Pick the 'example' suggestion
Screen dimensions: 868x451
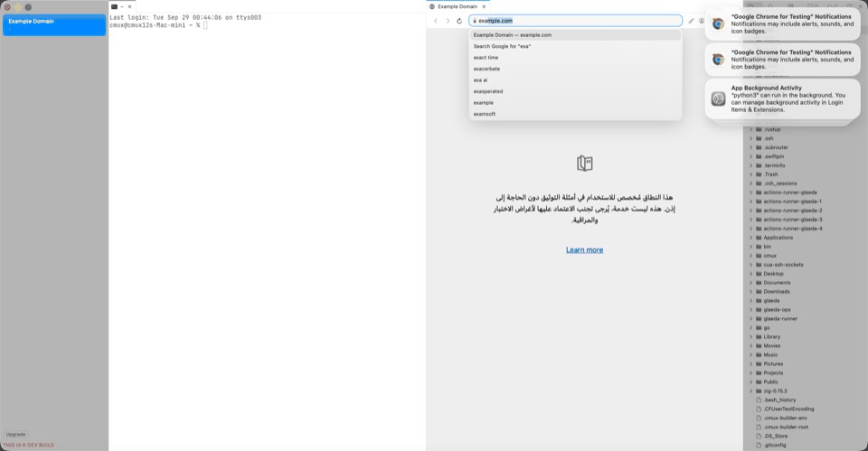pyautogui.click(x=575, y=103)
